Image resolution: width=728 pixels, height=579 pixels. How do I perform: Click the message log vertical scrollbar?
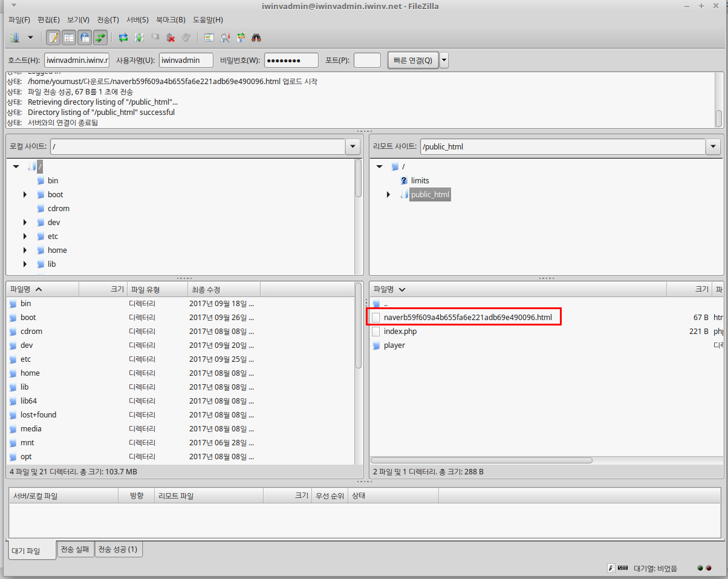(x=719, y=118)
